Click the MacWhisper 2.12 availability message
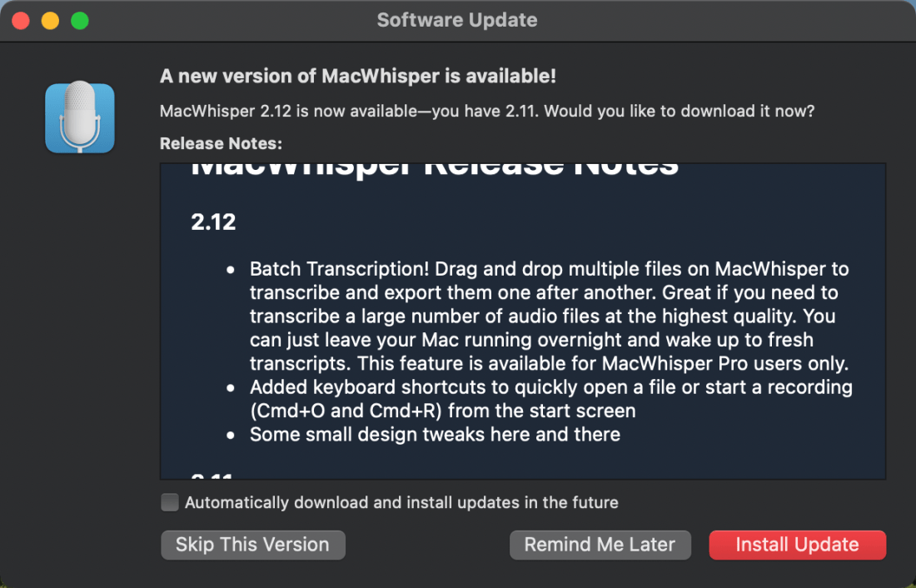The image size is (916, 588). click(x=486, y=111)
